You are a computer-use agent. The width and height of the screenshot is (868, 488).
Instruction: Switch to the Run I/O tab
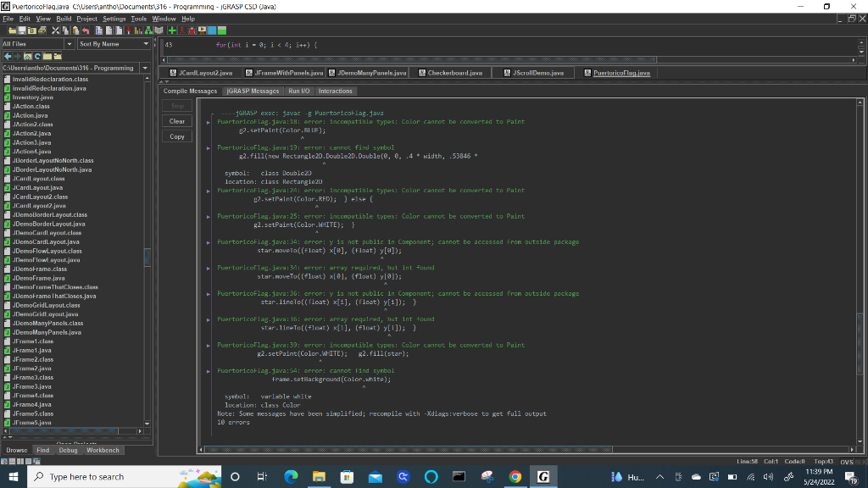tap(298, 91)
